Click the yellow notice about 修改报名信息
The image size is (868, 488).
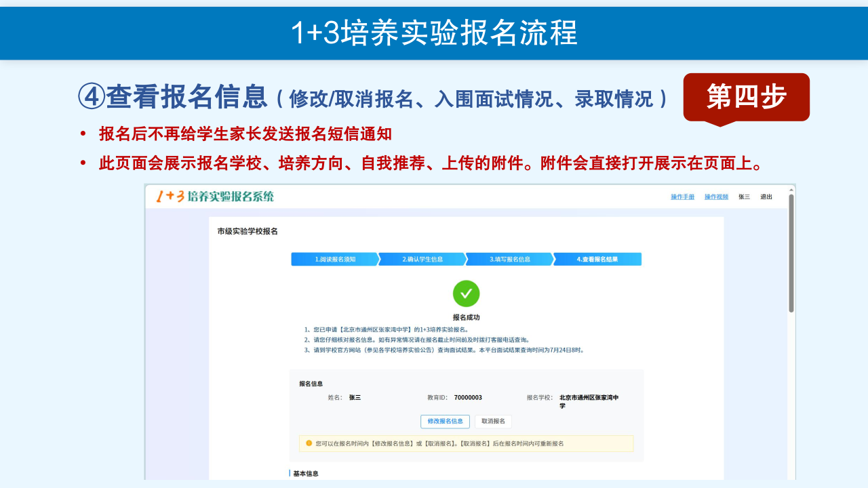click(x=466, y=443)
